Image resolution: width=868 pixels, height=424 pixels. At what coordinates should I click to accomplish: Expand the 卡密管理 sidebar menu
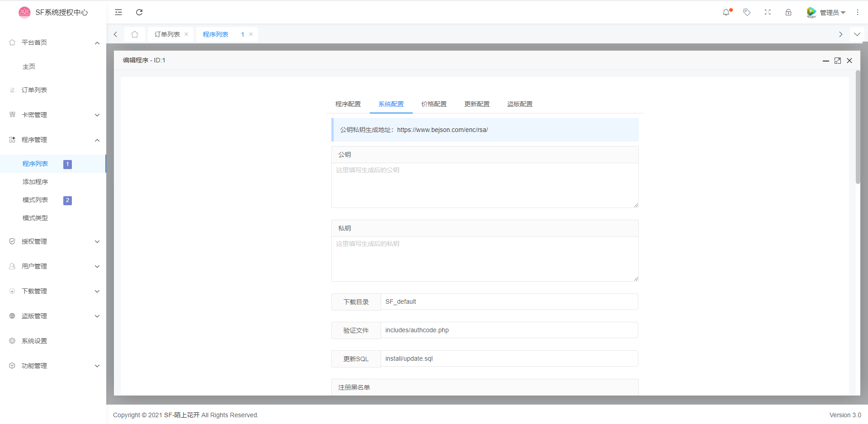53,115
